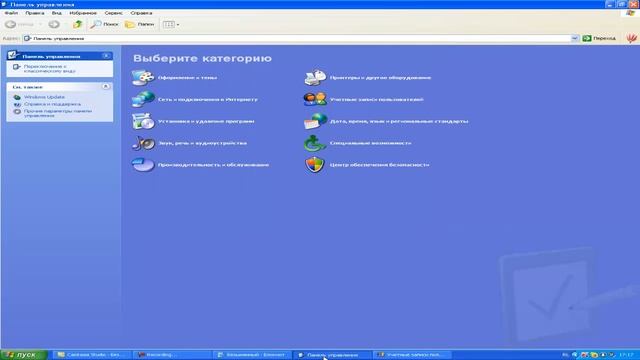This screenshot has height=360, width=640.
Task: Open the Принтеры и другое оборудование icon
Action: [315, 77]
